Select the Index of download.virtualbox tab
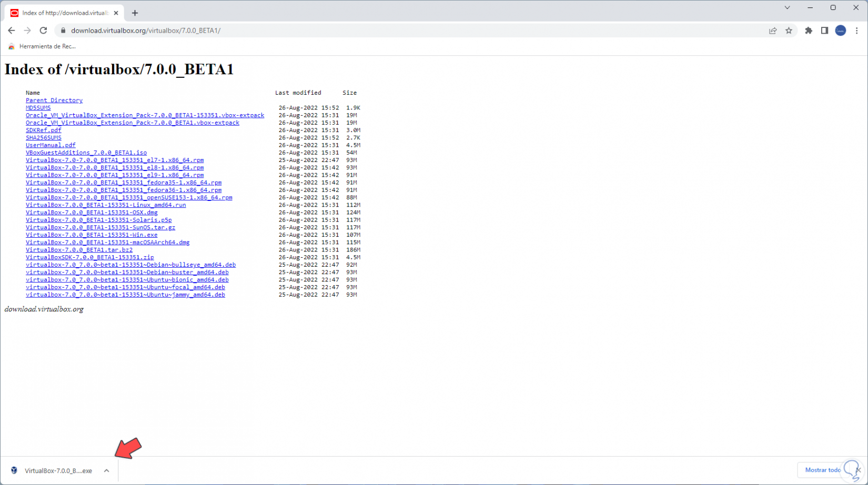This screenshot has height=485, width=868. [x=65, y=13]
